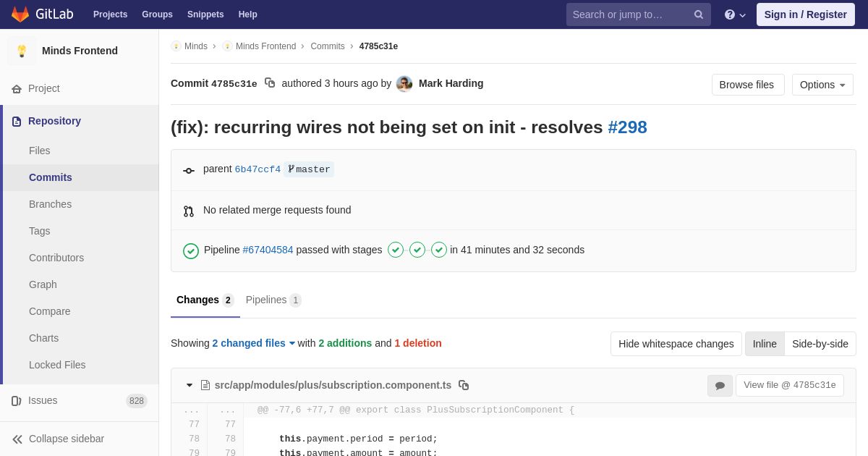Click View file @ 4785c31e button
The image size is (868, 456).
tap(790, 385)
